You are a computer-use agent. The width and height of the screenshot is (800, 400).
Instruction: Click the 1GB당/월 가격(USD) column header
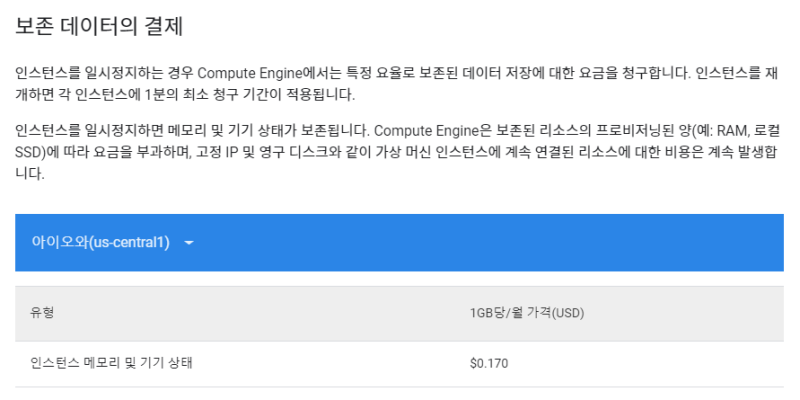(x=526, y=313)
